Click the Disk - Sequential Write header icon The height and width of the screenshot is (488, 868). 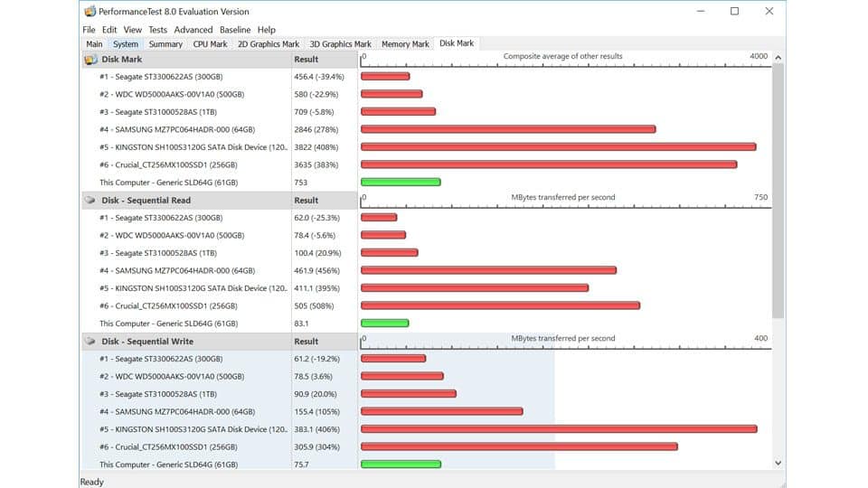90,342
